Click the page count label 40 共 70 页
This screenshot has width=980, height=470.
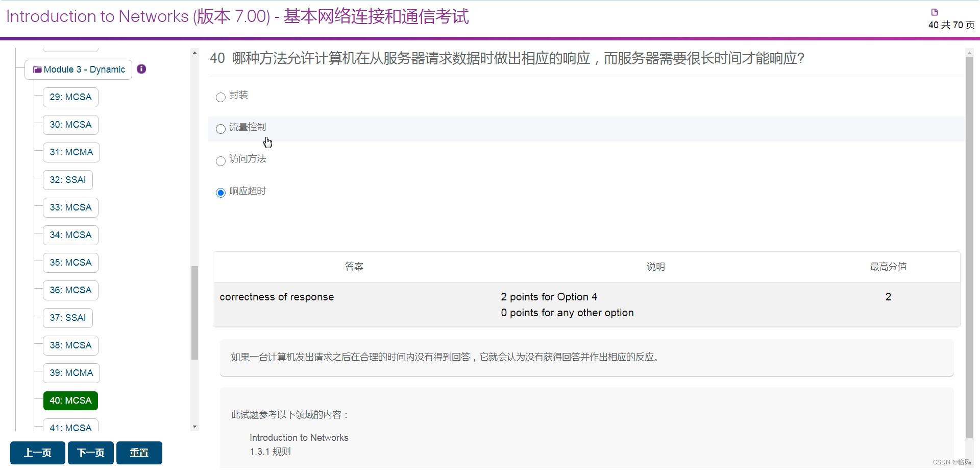(x=951, y=25)
